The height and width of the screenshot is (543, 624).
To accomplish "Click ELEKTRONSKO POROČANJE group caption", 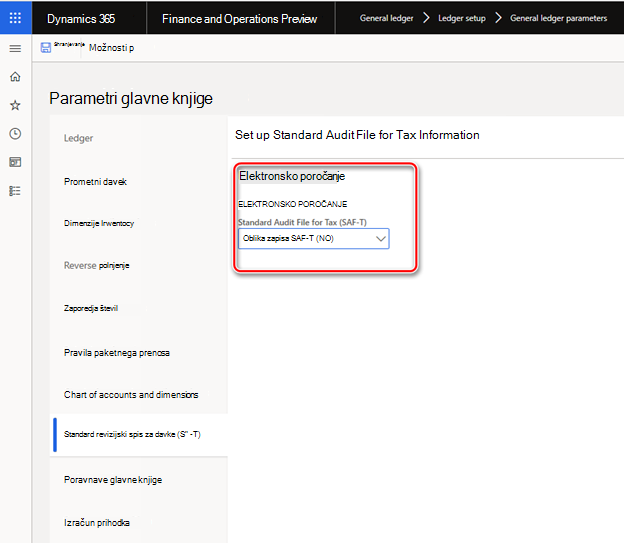I will point(292,204).
